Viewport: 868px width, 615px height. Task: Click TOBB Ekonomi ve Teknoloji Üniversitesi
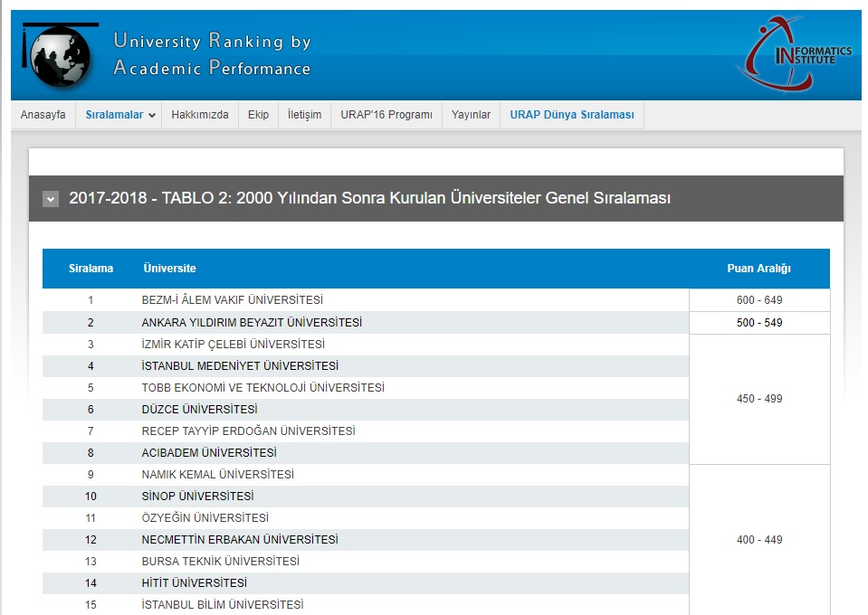(262, 388)
